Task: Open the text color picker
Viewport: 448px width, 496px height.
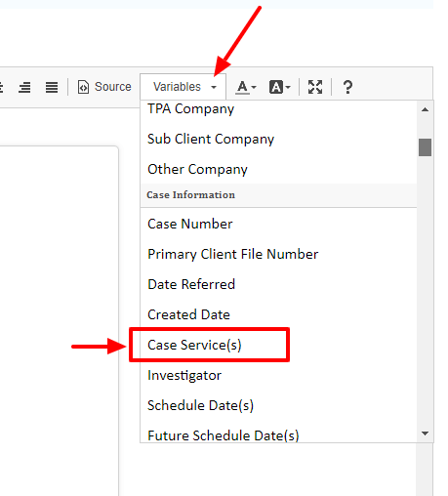Action: pyautogui.click(x=246, y=87)
